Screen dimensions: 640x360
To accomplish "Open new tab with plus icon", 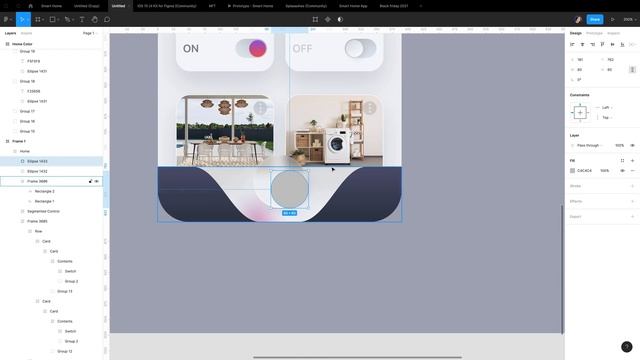I will (421, 6).
